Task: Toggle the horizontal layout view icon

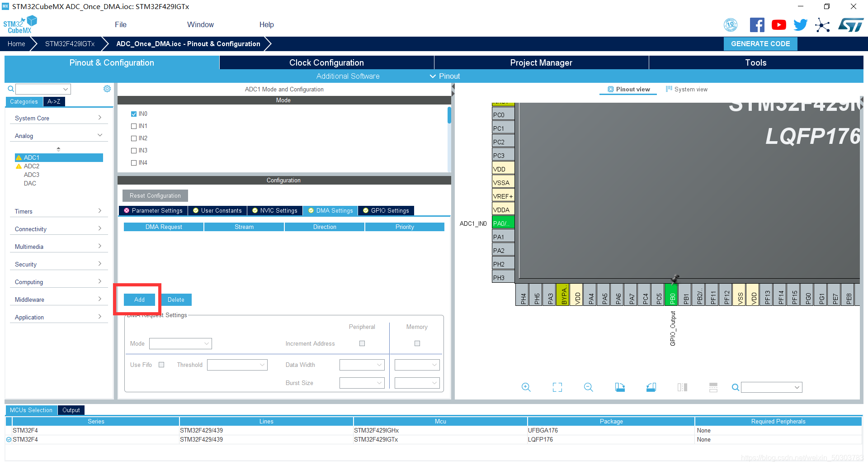Action: 713,387
